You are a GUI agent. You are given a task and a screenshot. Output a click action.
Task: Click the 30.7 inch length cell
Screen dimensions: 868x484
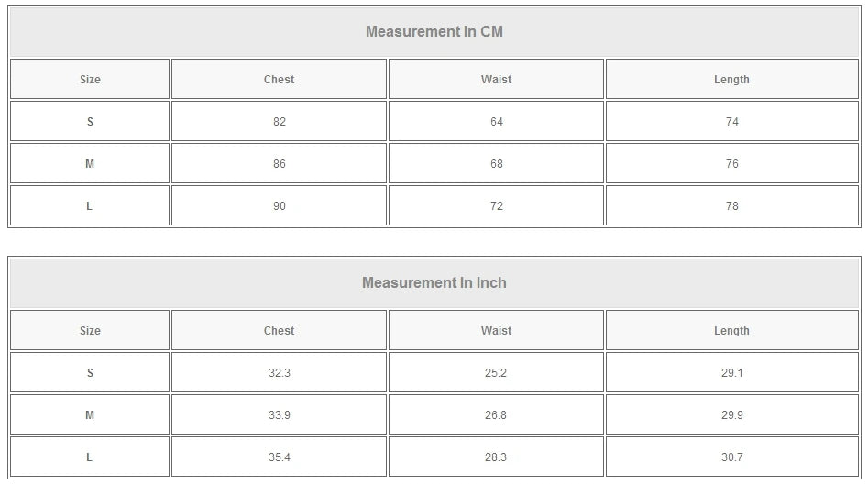[x=731, y=457]
